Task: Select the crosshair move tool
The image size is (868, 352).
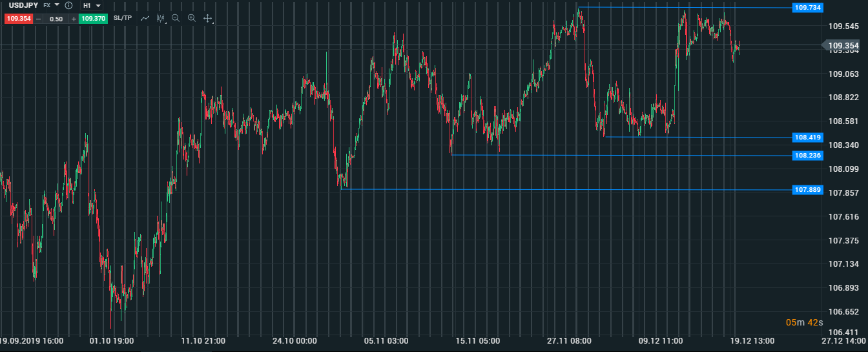Action: [x=208, y=19]
